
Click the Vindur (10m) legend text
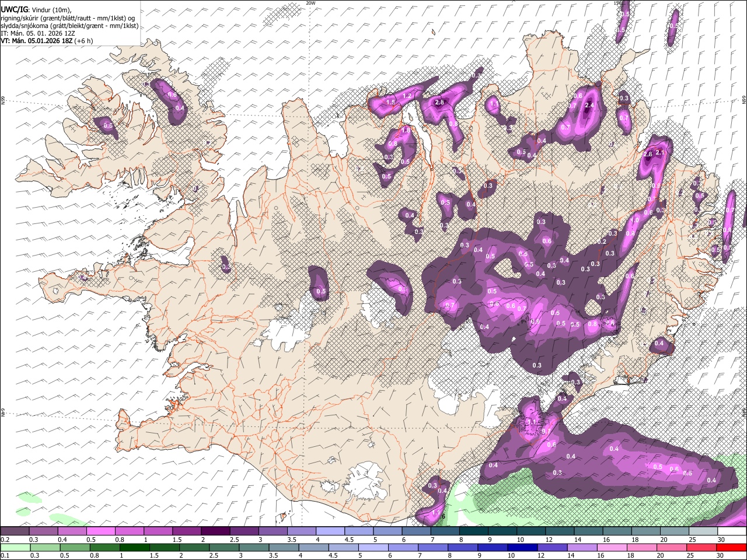[x=52, y=10]
